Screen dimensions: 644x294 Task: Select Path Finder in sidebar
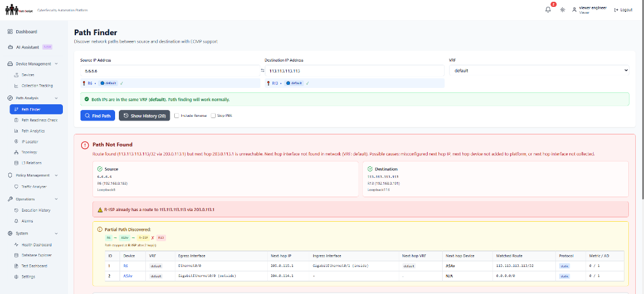(36, 109)
